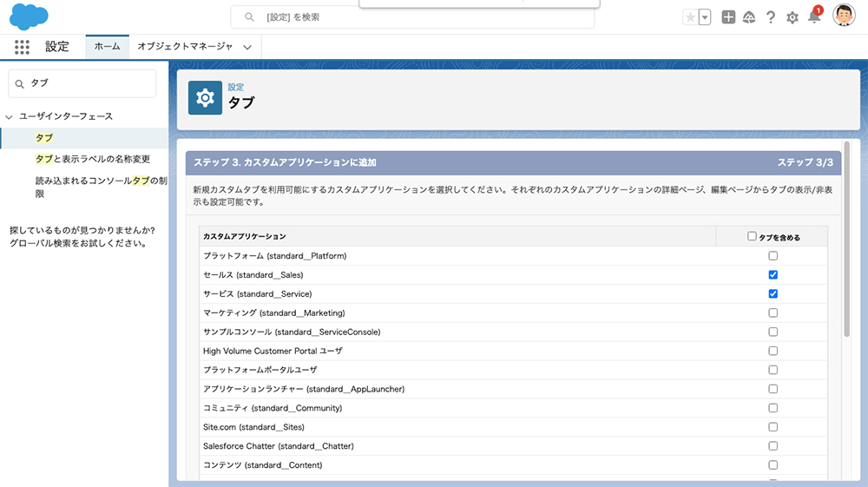Click the search icon in global search bar
The width and height of the screenshot is (868, 487).
coord(249,17)
